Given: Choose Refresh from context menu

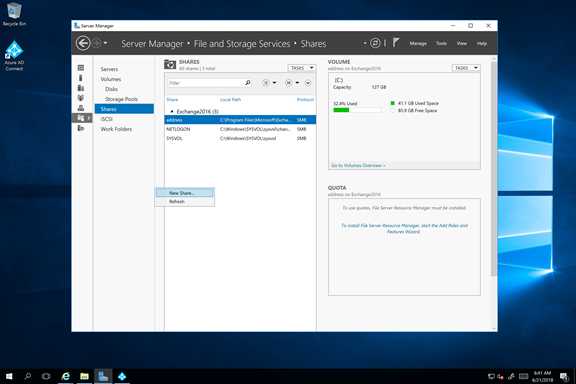Looking at the screenshot, I should click(185, 201).
